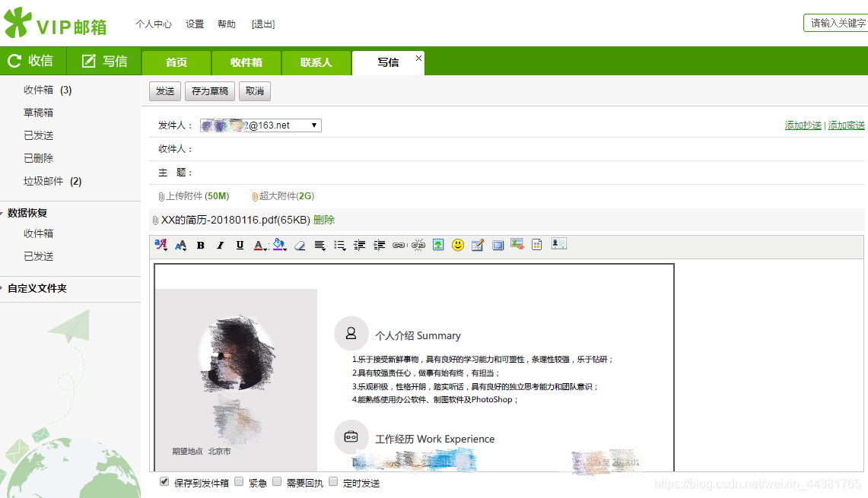Open the background fill color picker

279,245
